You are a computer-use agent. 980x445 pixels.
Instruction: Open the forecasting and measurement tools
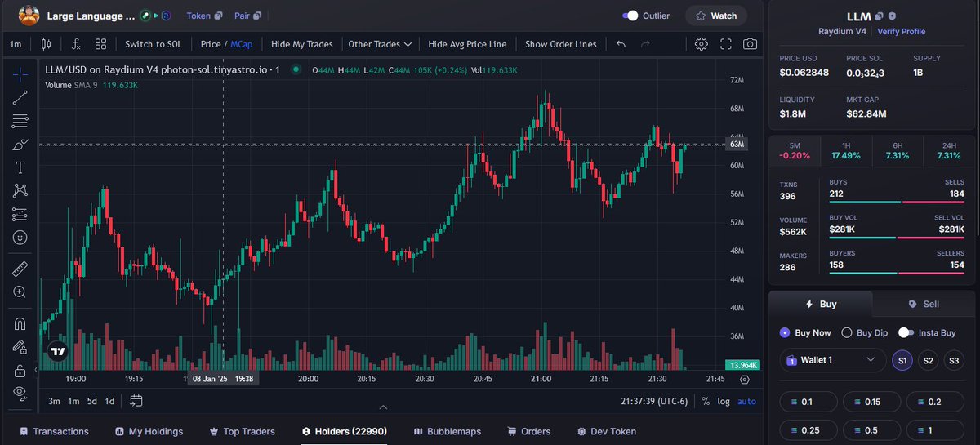(x=20, y=214)
